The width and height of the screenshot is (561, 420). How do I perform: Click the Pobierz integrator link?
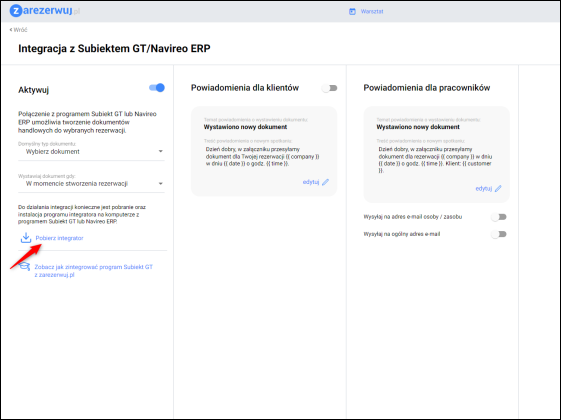pyautogui.click(x=59, y=238)
